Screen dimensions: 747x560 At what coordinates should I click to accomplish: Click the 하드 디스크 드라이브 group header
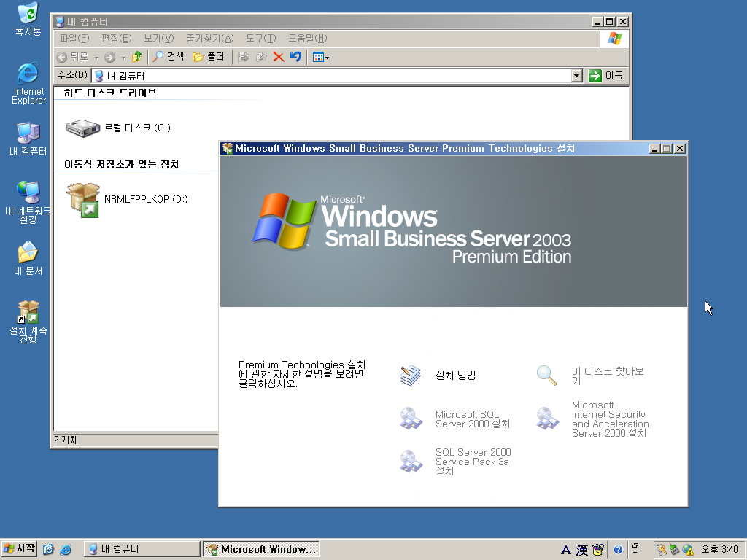[x=110, y=93]
